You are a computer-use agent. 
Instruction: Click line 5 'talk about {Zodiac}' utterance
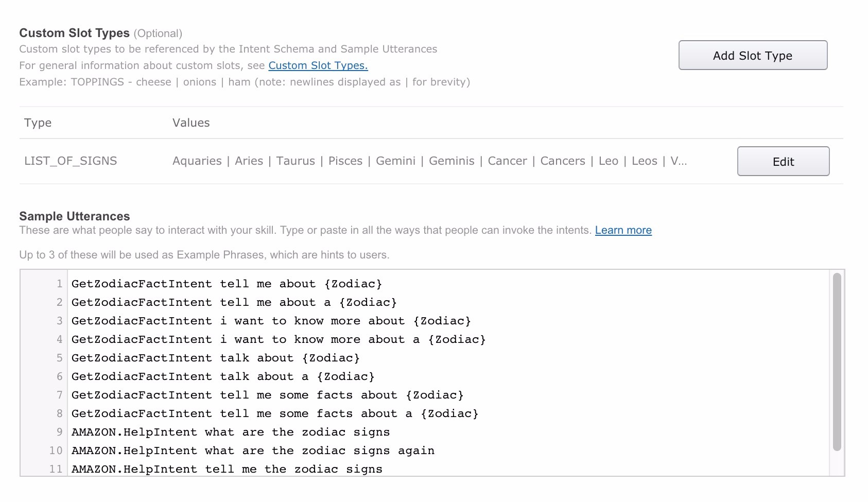[x=215, y=358]
